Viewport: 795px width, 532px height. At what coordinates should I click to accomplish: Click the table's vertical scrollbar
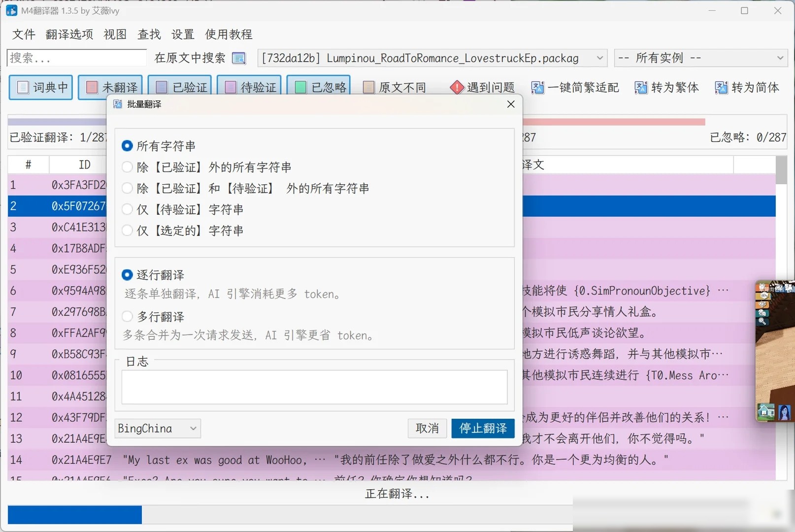pyautogui.click(x=781, y=317)
